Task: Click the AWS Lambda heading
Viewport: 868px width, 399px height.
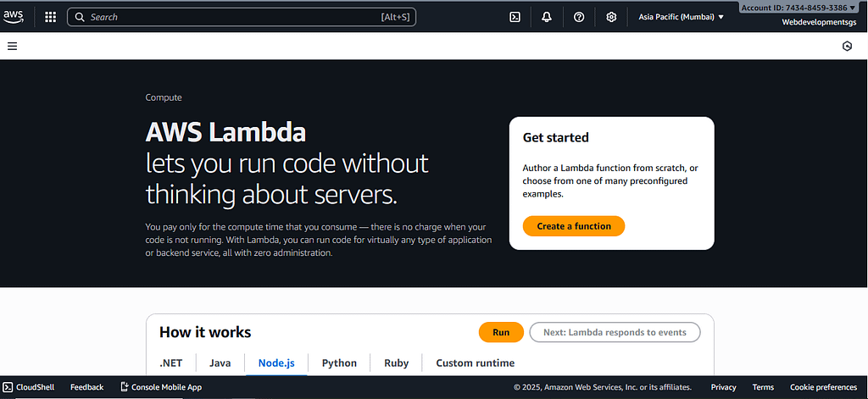Action: (x=225, y=133)
